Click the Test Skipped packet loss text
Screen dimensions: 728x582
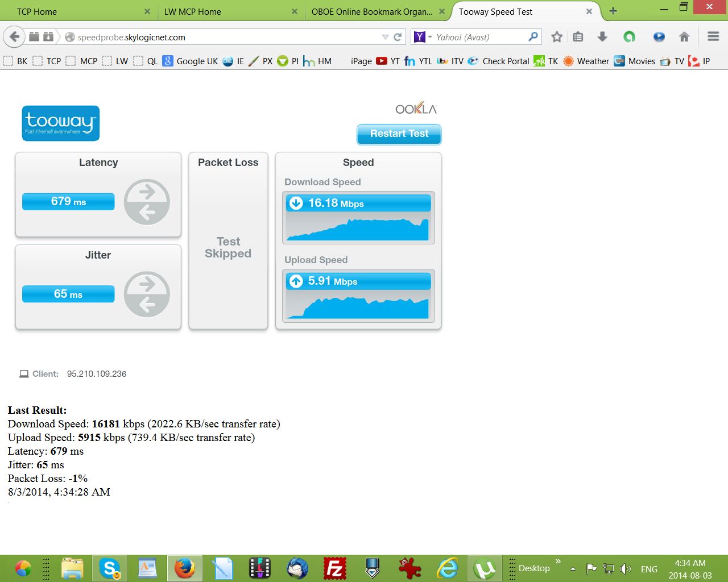228,248
